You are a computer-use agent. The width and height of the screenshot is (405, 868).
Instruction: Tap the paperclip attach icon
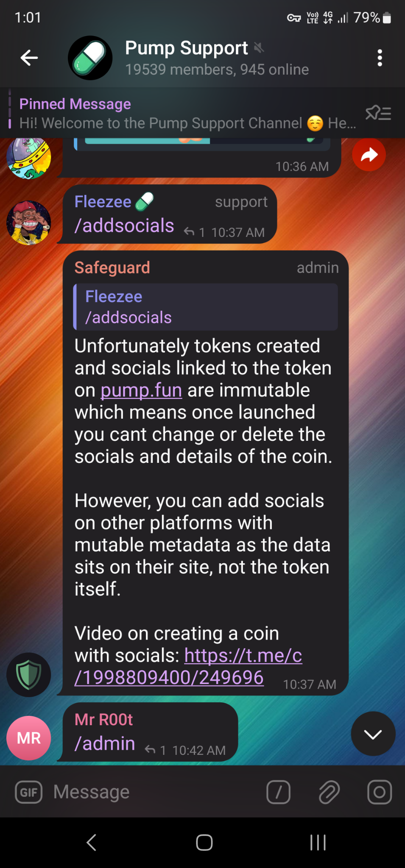point(329,792)
